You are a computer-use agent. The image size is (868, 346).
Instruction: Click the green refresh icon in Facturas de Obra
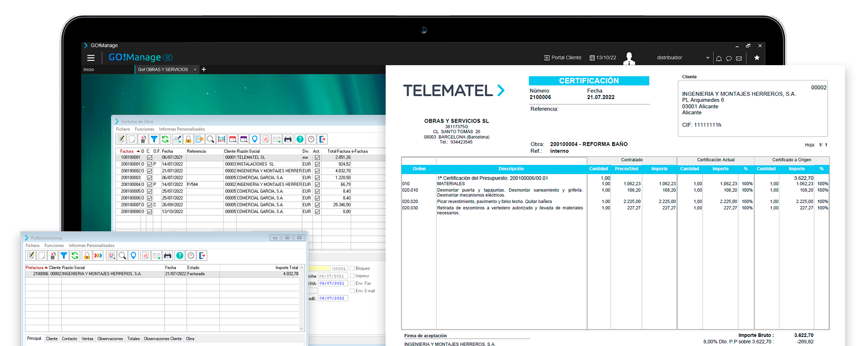pyautogui.click(x=165, y=139)
